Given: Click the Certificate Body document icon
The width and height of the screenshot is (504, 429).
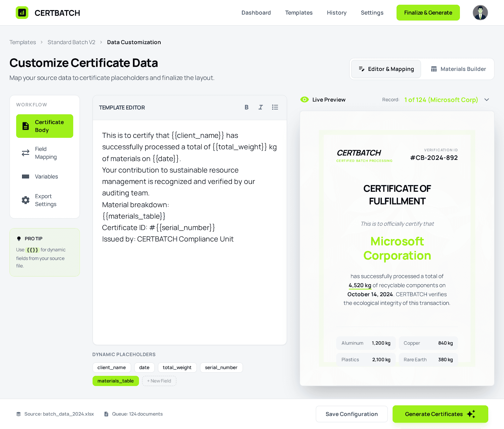Looking at the screenshot, I should pos(26,126).
